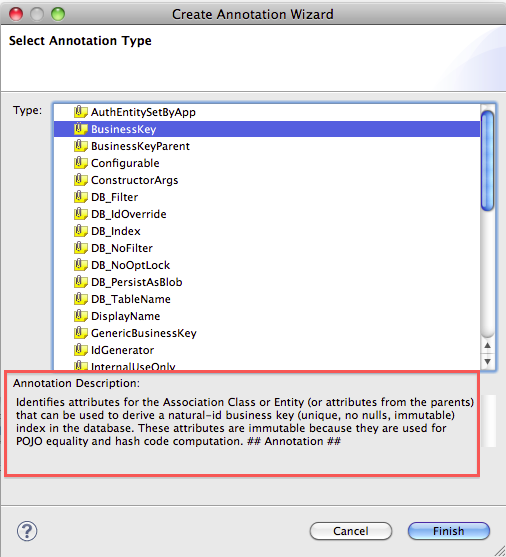Open help with the question mark icon
Viewport: 506px width, 557px height.
(27, 531)
